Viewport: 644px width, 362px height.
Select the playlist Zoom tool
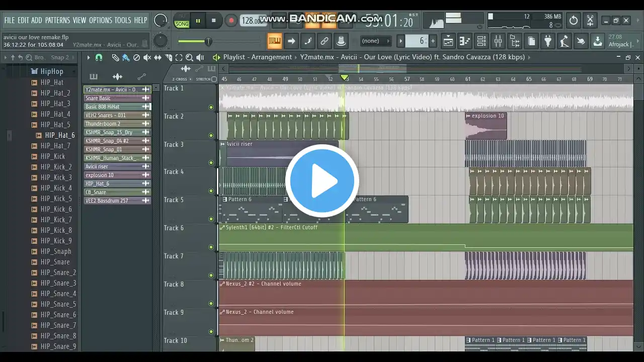(x=189, y=57)
